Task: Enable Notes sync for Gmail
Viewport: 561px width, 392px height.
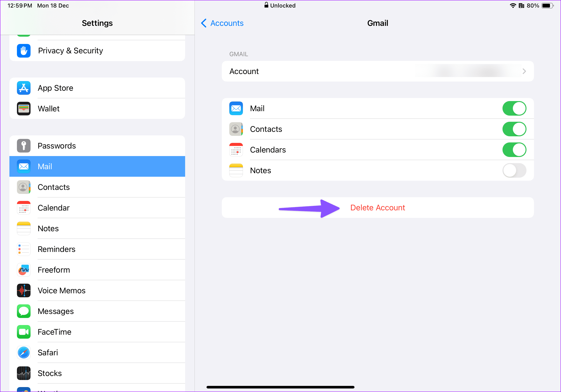Action: pos(514,170)
